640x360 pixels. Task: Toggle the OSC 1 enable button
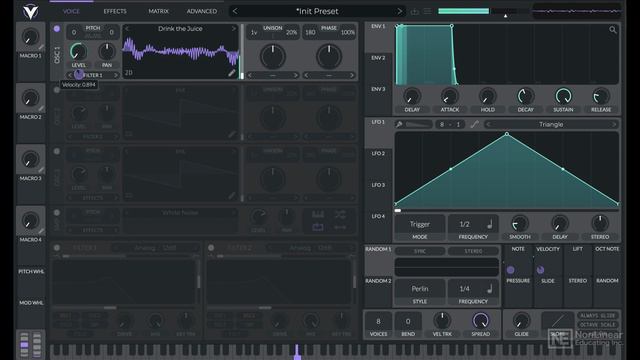click(57, 29)
